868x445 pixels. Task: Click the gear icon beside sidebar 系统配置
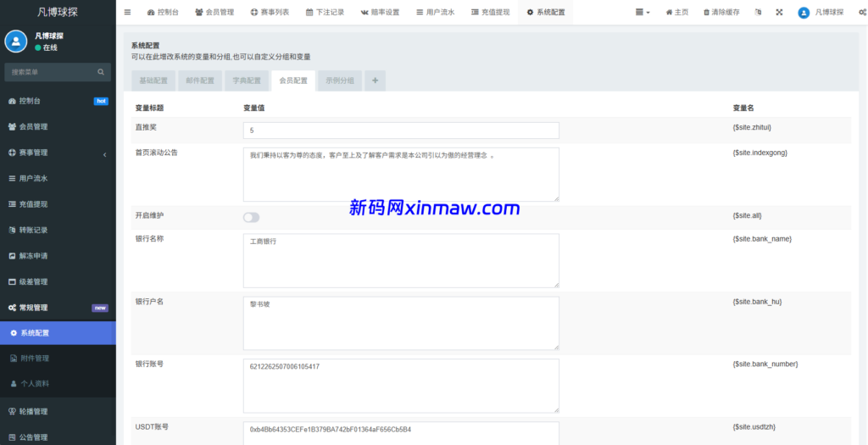click(14, 332)
